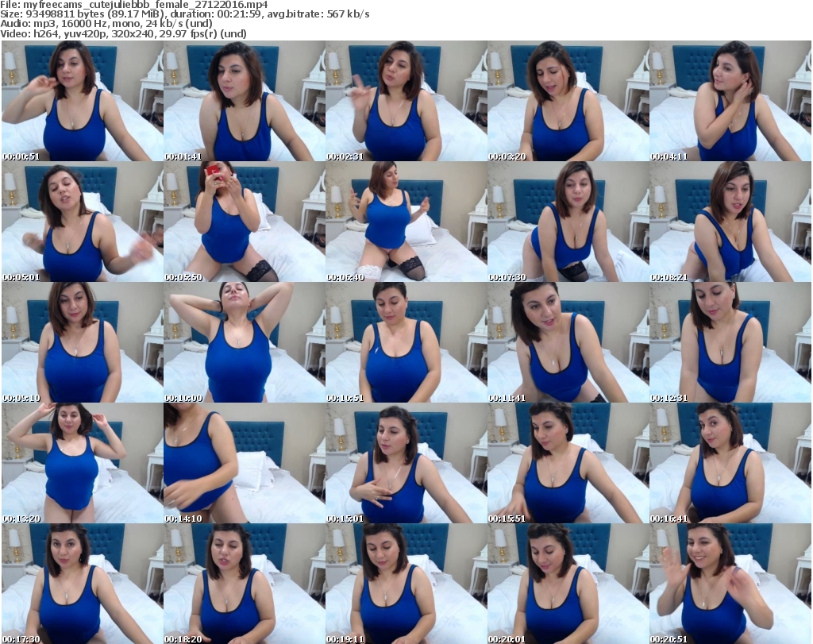The image size is (813, 644).
Task: Click the thumbnail at 00:13:20
Action: click(x=82, y=462)
